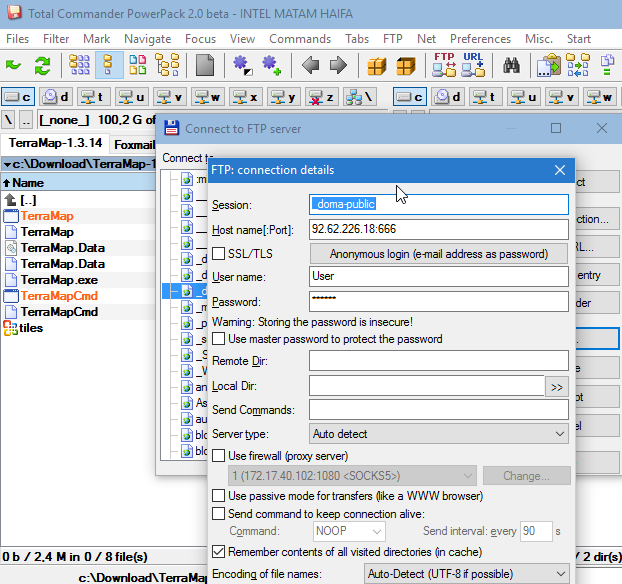Click the blue gear with plus icon
The height and width of the screenshot is (584, 622).
pos(272,65)
